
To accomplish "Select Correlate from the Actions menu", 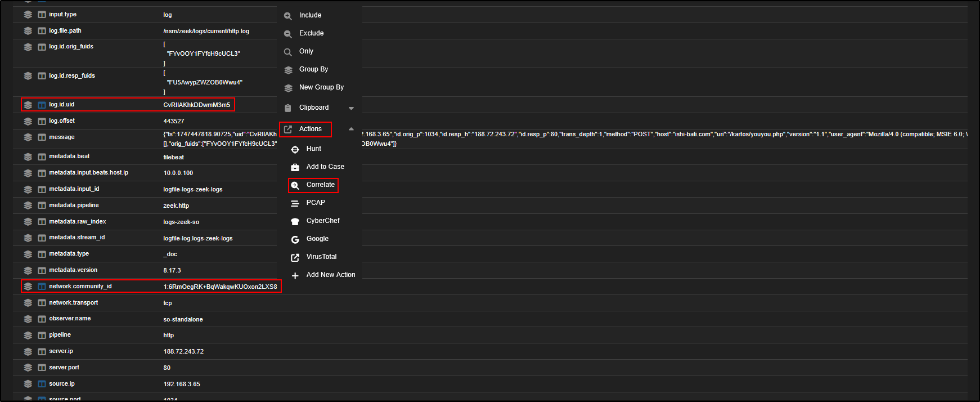I will [x=320, y=185].
